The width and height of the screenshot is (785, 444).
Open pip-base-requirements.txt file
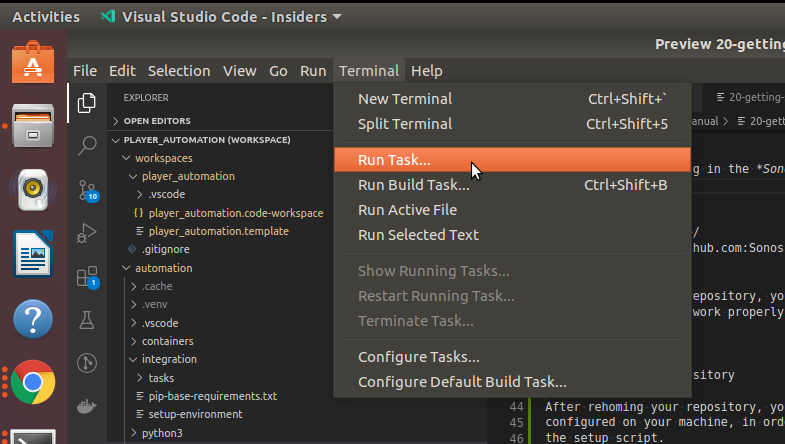212,396
